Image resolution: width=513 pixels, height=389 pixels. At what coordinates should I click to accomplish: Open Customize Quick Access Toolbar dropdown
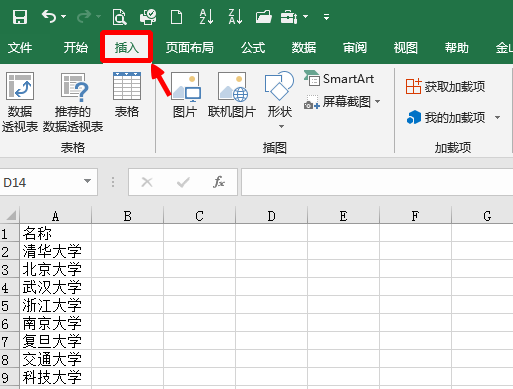point(326,17)
